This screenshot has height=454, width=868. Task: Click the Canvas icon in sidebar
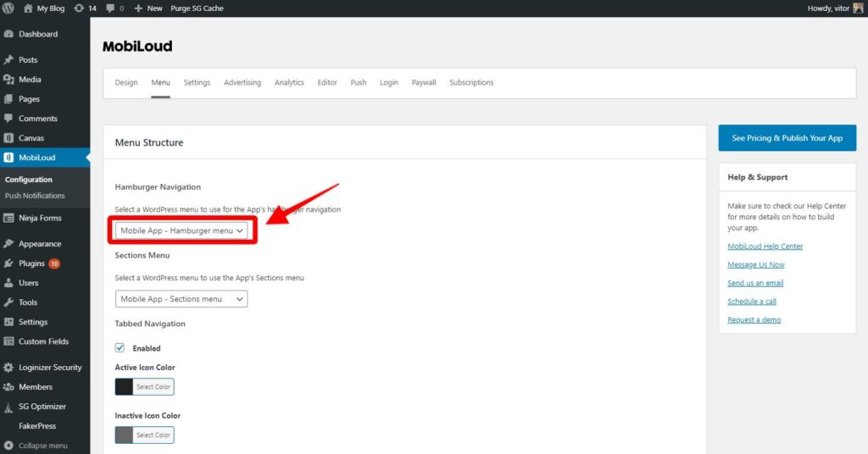pos(8,138)
